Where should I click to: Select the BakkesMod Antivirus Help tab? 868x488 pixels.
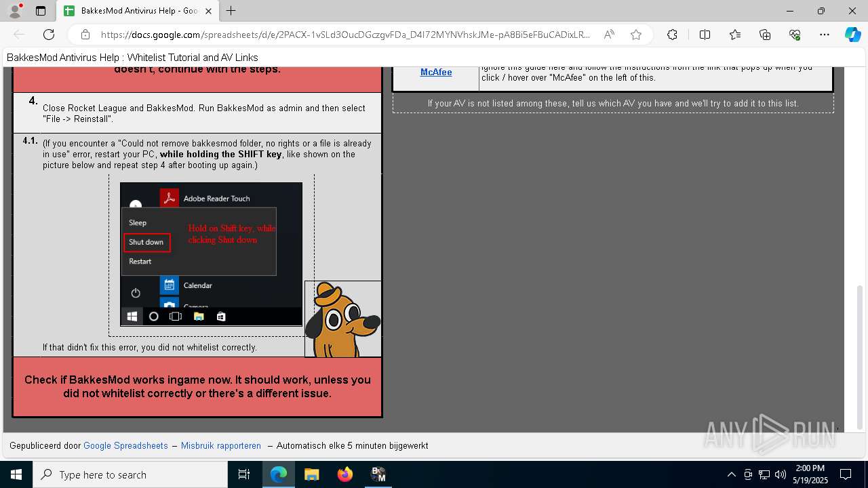point(137,11)
